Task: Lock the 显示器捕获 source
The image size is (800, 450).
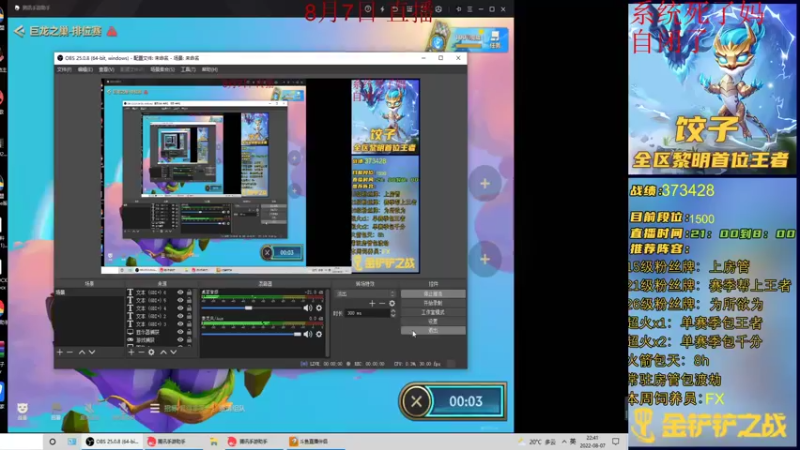Action: pos(189,332)
